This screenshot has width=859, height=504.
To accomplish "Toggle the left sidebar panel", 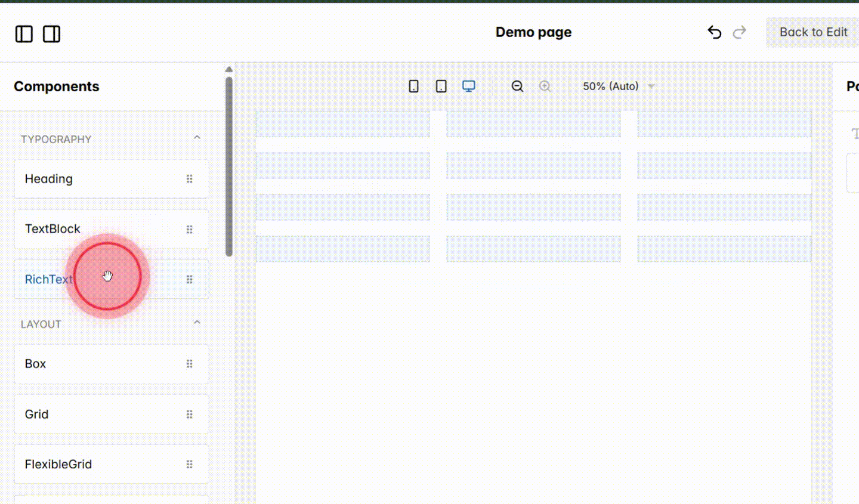I will [x=24, y=34].
